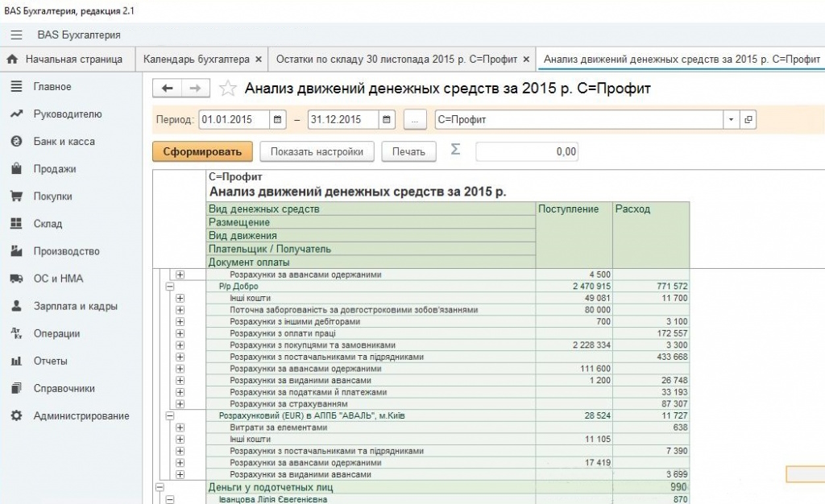
Task: Close the Остатки по складу tab
Action: pos(526,60)
